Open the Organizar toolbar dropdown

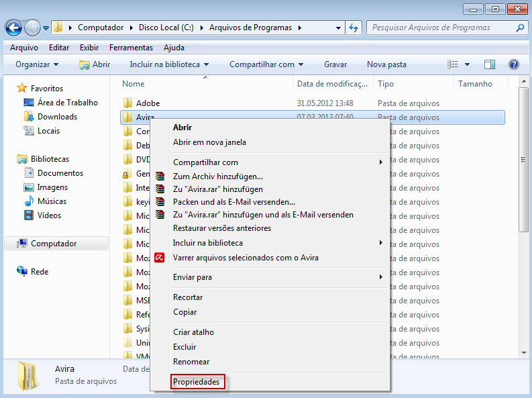coord(37,64)
